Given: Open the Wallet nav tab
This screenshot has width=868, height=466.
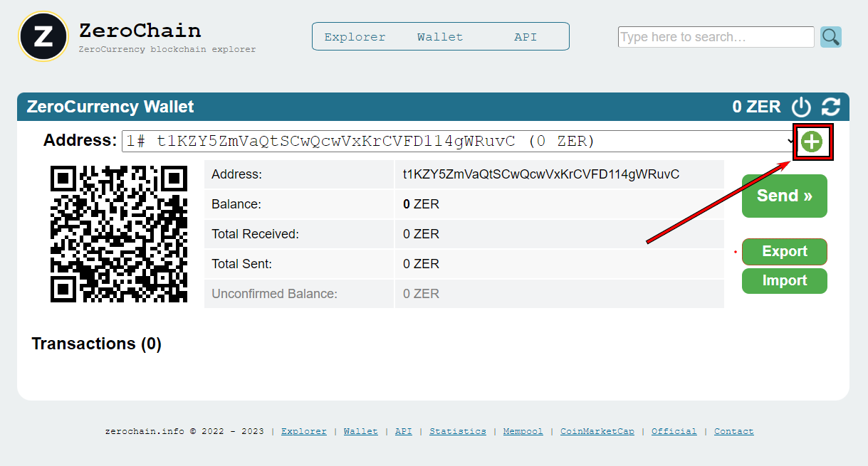Looking at the screenshot, I should tap(440, 37).
